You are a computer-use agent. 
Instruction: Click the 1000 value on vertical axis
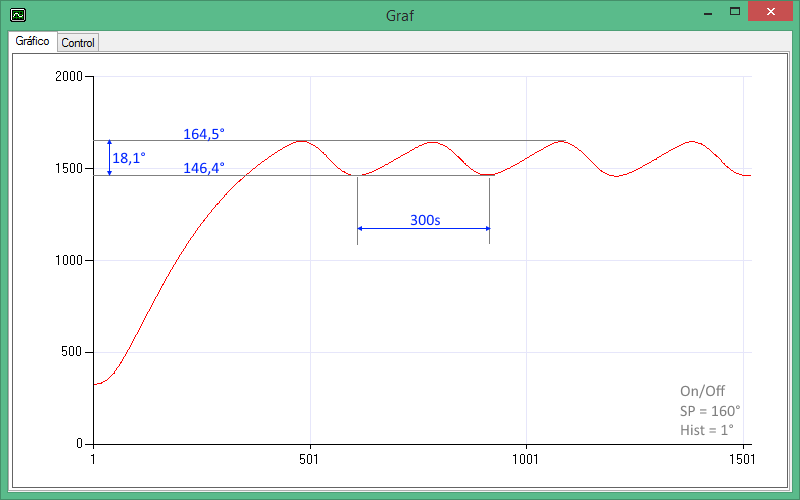pyautogui.click(x=69, y=261)
